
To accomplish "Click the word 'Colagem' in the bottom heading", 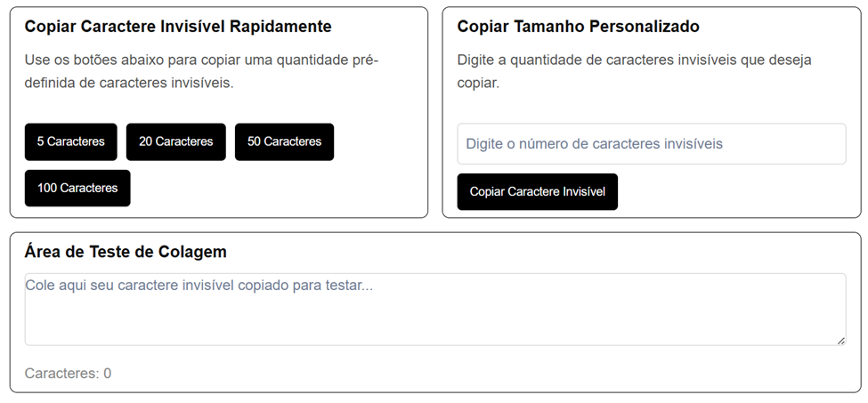I will click(196, 252).
